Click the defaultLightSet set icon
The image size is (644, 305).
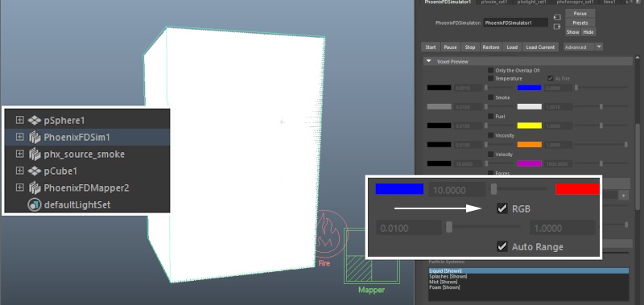point(35,204)
